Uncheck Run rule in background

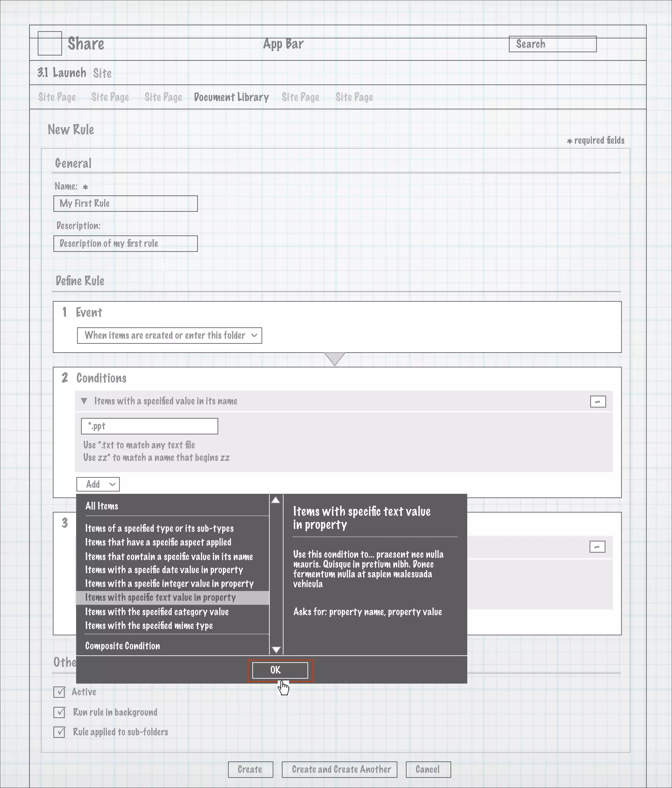point(59,712)
